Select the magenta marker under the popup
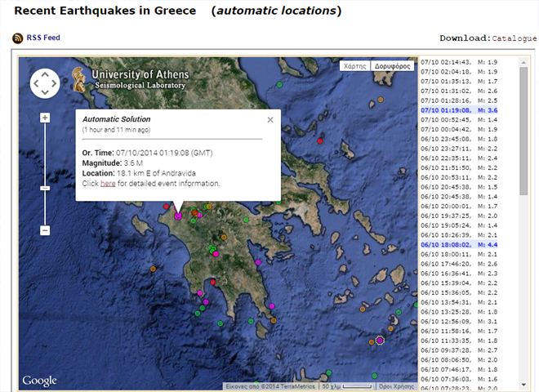 pos(178,216)
